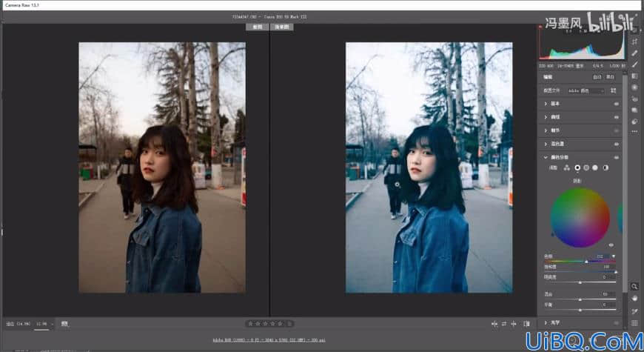Screen dimensions: 644x352
Task: Click the 色相 Hue slider track
Action: 580,261
